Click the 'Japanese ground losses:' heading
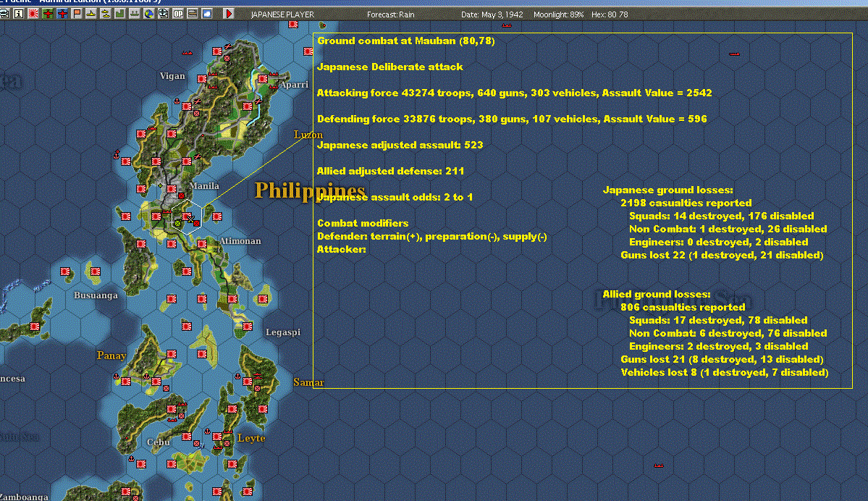Image resolution: width=868 pixels, height=501 pixels. pos(667,190)
